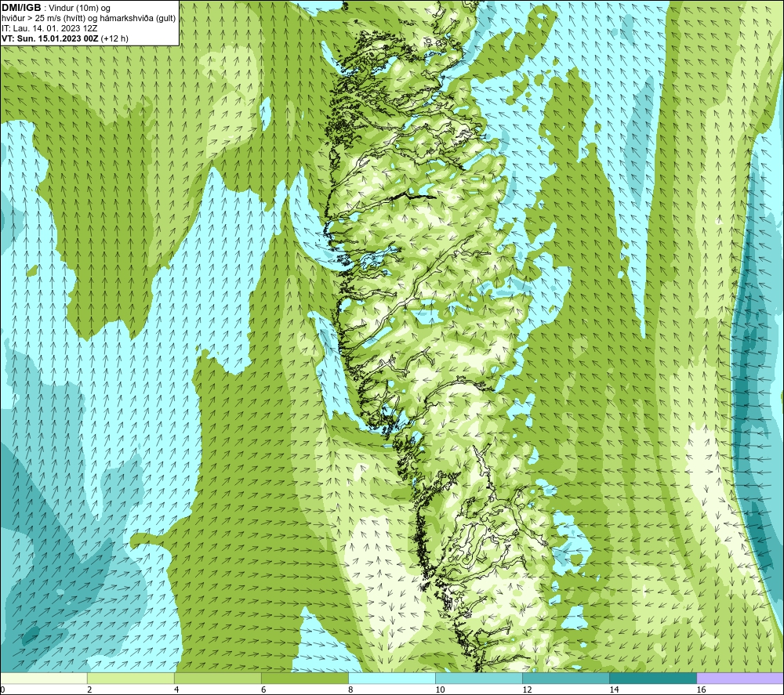This screenshot has height=695, width=784.
Task: Click the pale yellow 0–2 m/s legend swatch
Action: click(x=43, y=679)
